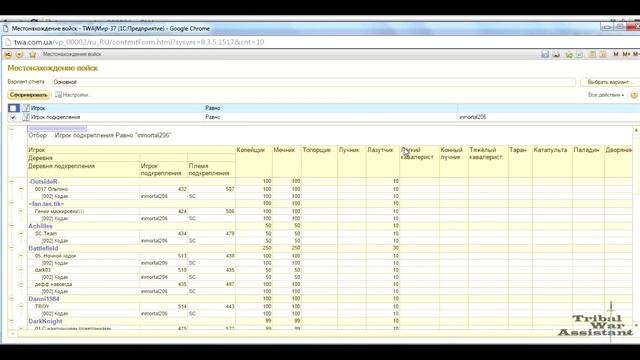This screenshot has width=640, height=360.
Task: Click the Конный лучник column header
Action: (451, 153)
